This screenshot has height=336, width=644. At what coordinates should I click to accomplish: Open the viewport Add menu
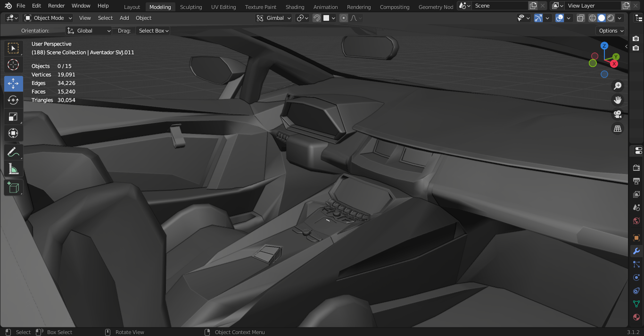click(124, 18)
